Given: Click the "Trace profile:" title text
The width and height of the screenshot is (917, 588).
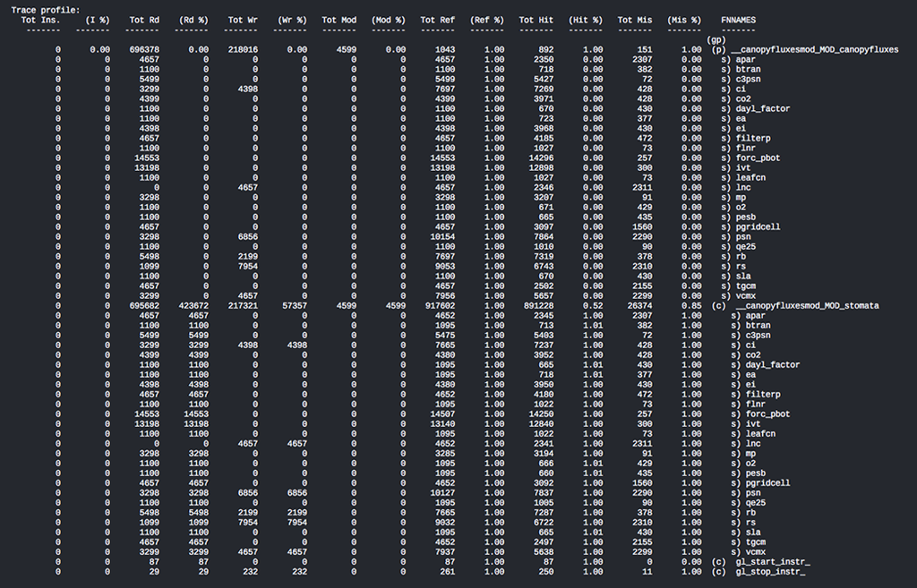Looking at the screenshot, I should click(x=45, y=10).
